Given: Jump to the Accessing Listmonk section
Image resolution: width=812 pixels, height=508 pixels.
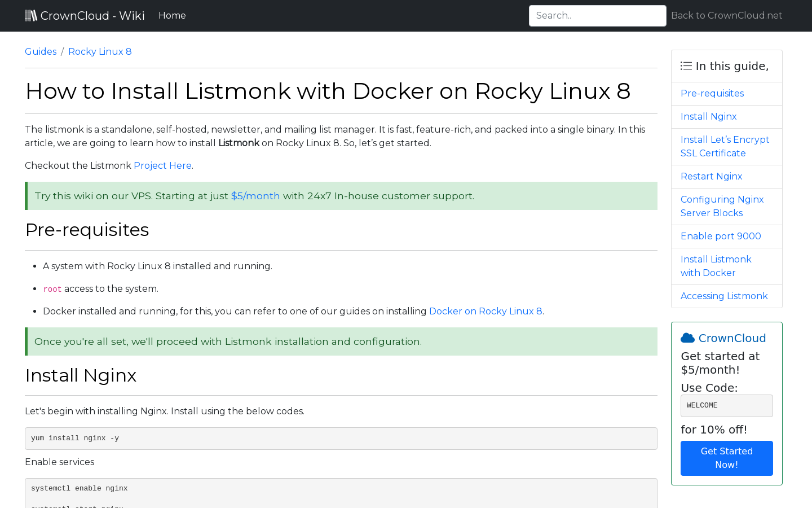Looking at the screenshot, I should [724, 296].
